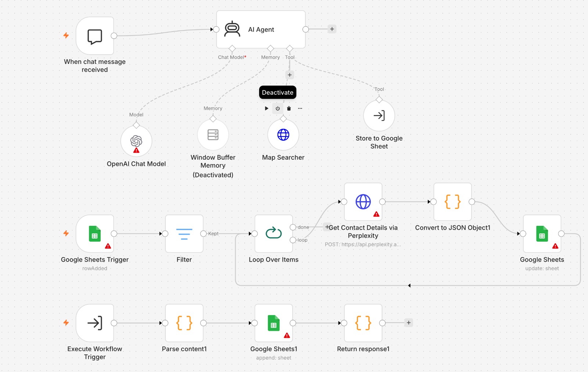Open Get Contact Details via Perplexity node
588x372 pixels.
[363, 202]
